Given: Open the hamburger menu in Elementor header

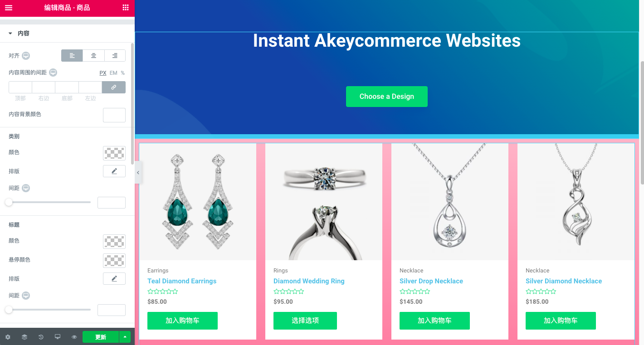Looking at the screenshot, I should (x=9, y=8).
